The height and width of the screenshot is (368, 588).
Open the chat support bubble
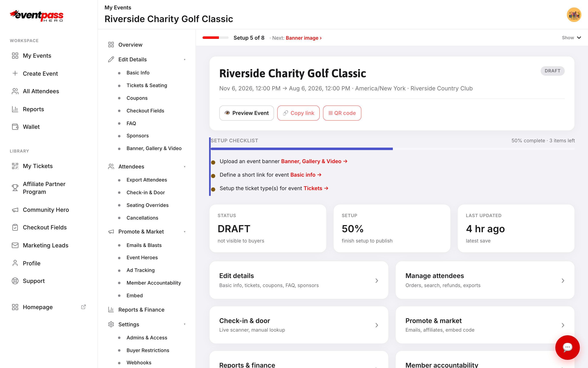click(567, 348)
